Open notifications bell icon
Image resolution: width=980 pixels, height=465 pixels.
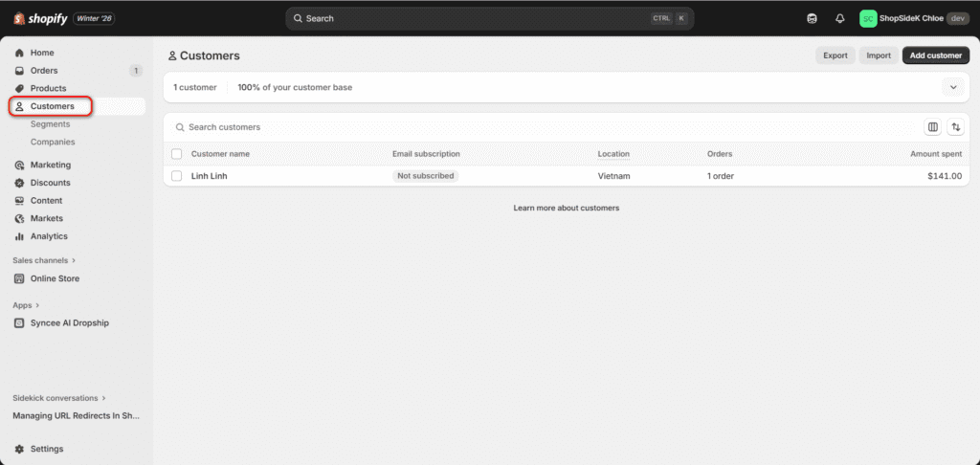(x=839, y=18)
